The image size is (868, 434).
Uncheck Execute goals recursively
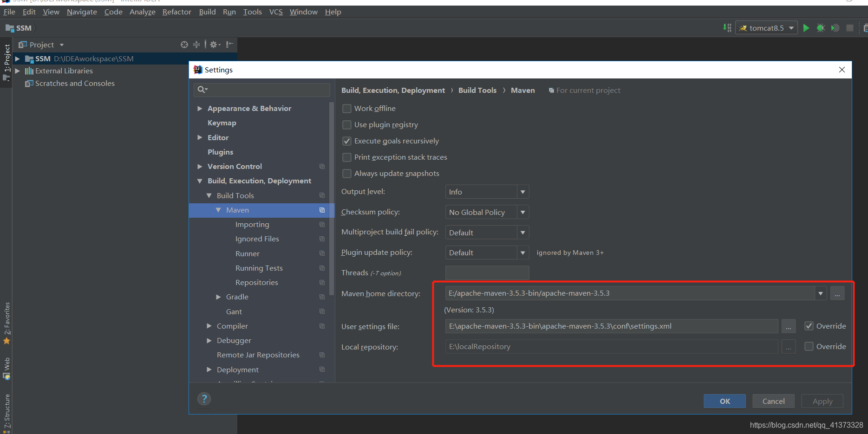tap(346, 141)
